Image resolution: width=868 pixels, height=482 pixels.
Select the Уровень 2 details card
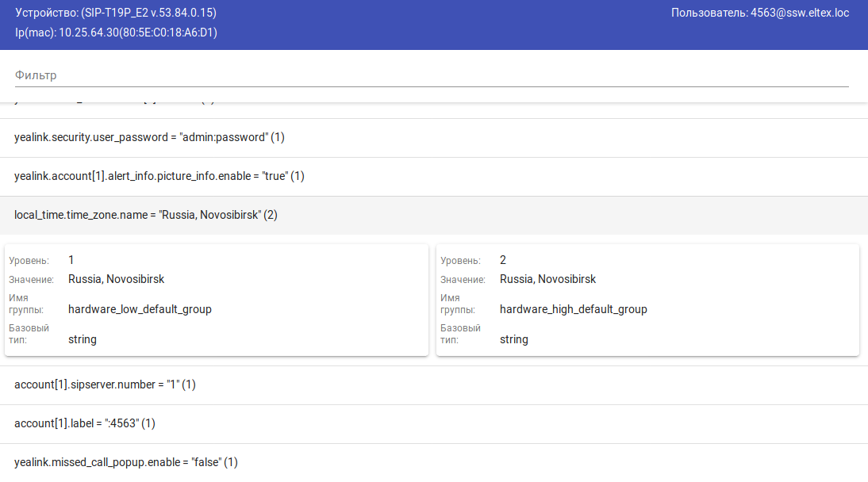pos(647,300)
